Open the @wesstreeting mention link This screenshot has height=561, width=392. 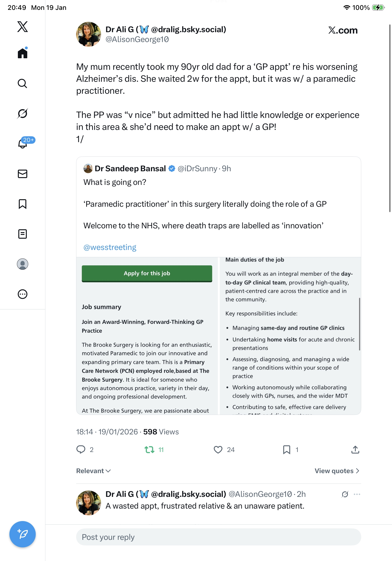click(x=110, y=247)
